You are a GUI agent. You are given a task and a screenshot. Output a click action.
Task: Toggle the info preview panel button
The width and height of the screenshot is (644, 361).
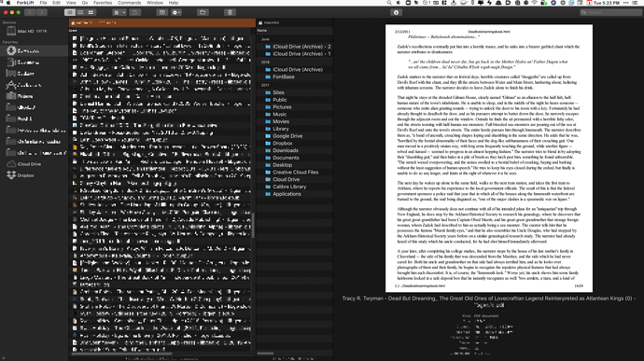coord(396,12)
